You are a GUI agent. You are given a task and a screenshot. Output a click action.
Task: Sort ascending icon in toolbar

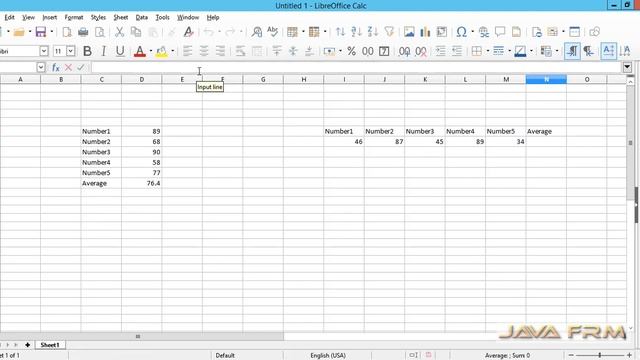click(356, 32)
